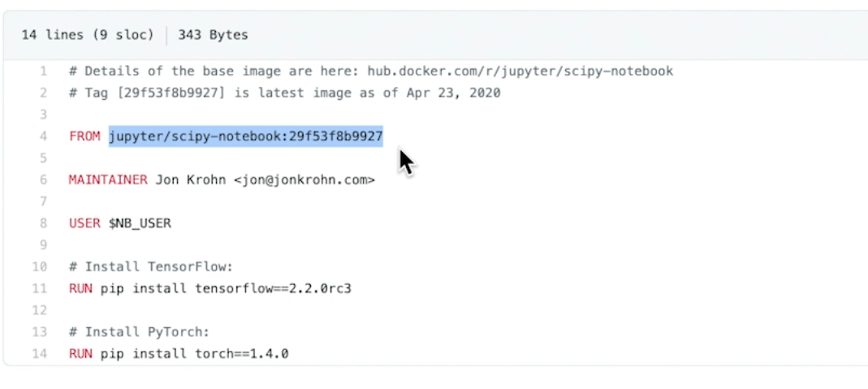The height and width of the screenshot is (389, 868).
Task: Click line number 6 in the gutter
Action: point(43,180)
